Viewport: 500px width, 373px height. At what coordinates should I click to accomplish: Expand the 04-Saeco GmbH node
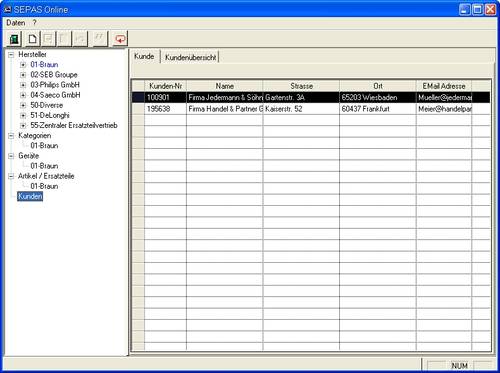[23, 95]
